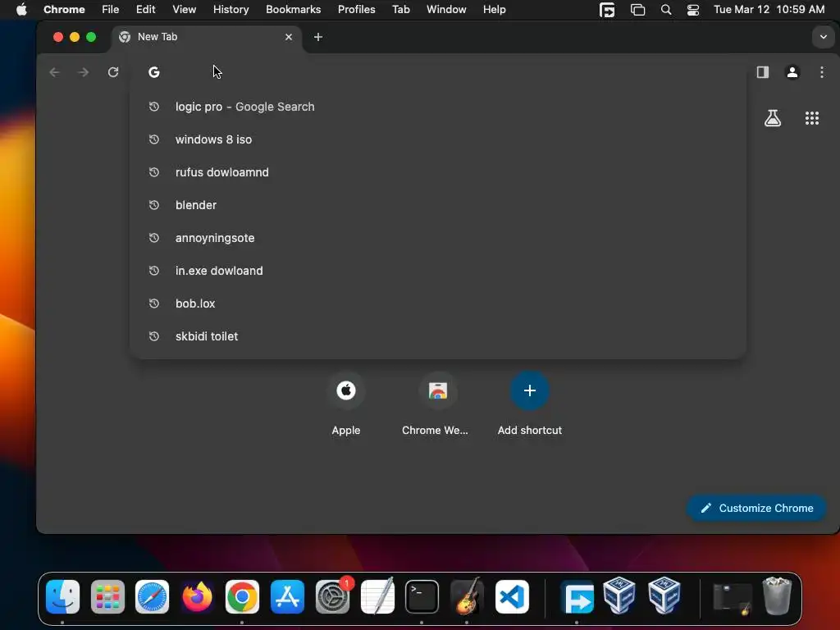Choose the 'rufus dowloamnd' suggestion

point(438,172)
